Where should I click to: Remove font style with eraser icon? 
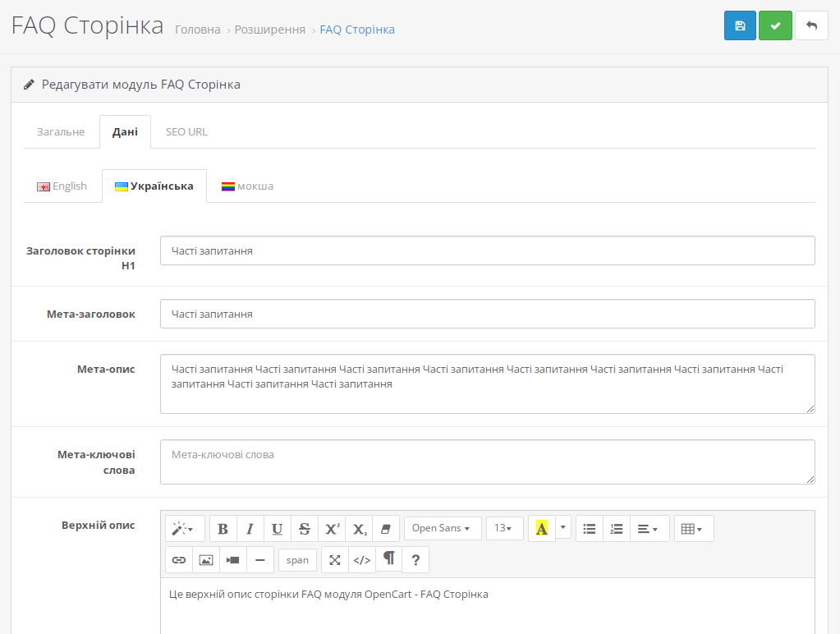(386, 529)
